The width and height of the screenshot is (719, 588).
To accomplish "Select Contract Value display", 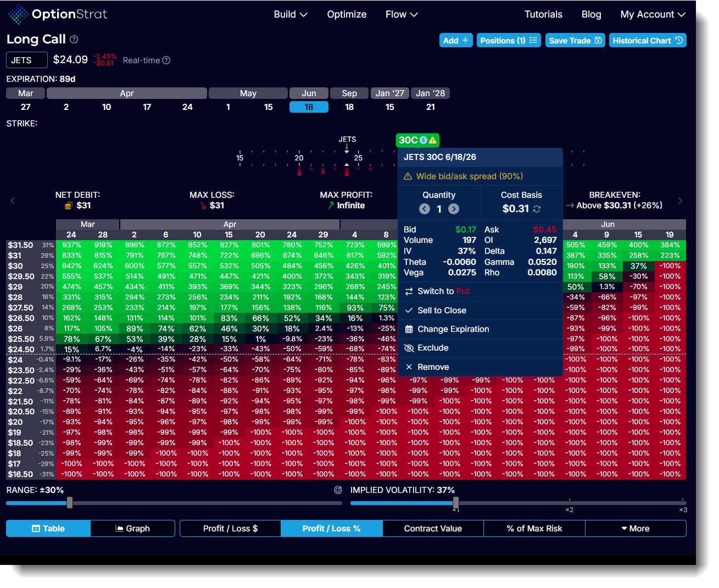I will pos(433,529).
